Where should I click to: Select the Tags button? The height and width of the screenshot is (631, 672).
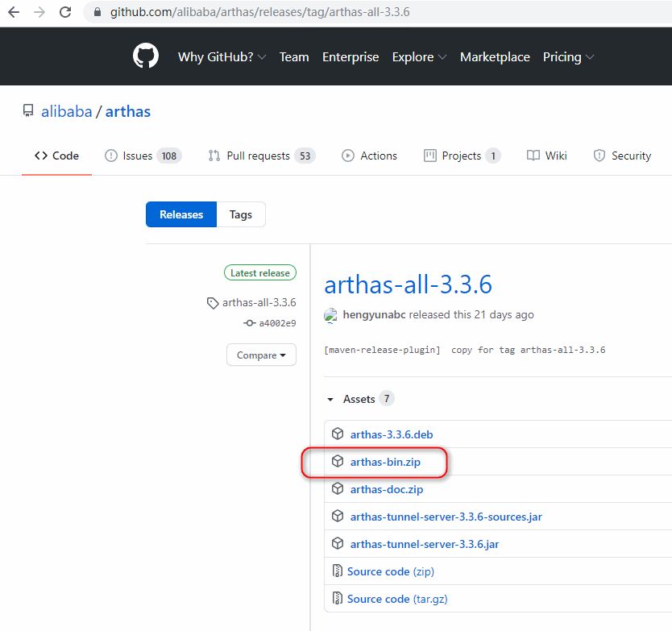(241, 214)
